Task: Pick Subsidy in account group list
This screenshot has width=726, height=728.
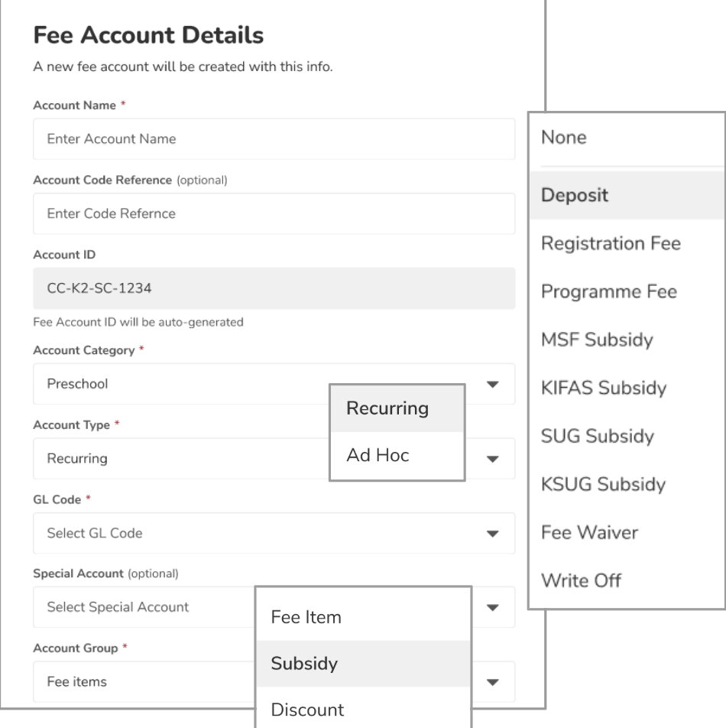Action: click(363, 664)
